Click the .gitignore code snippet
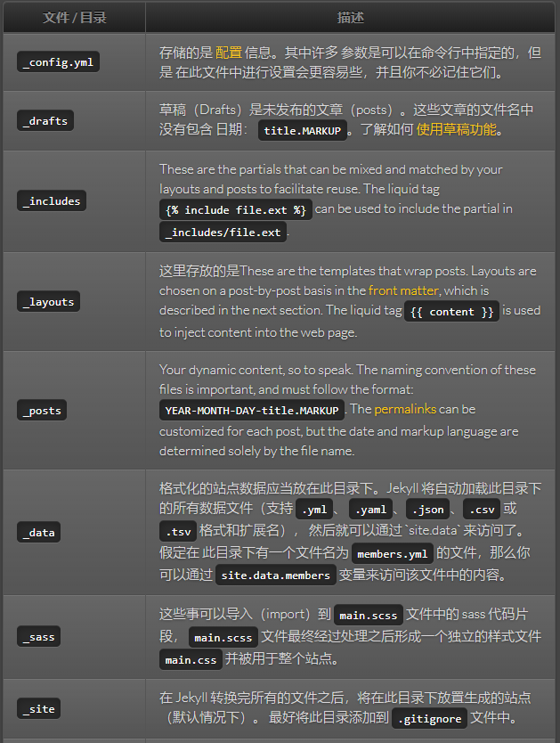 [429, 718]
